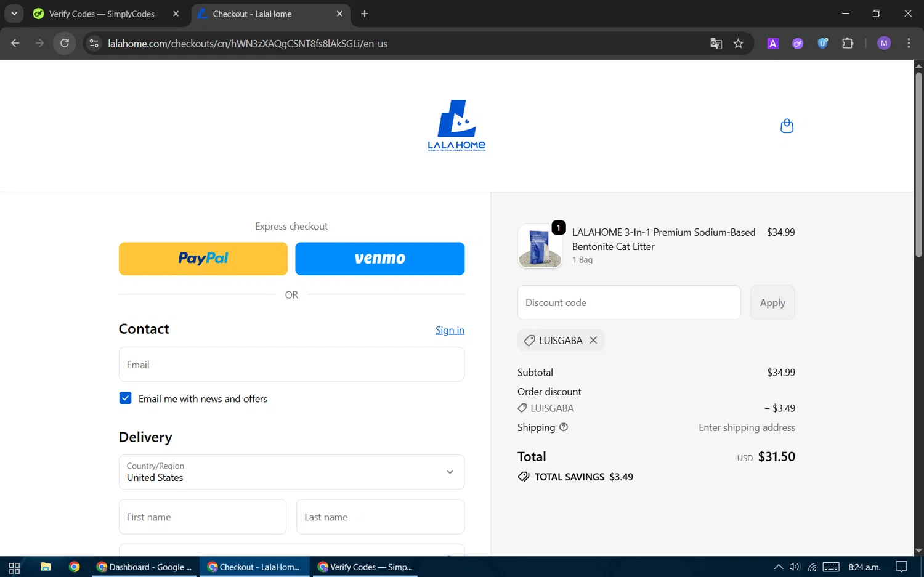Open the pinned Chrome taskbar icon
This screenshot has height=577, width=924.
pyautogui.click(x=75, y=567)
